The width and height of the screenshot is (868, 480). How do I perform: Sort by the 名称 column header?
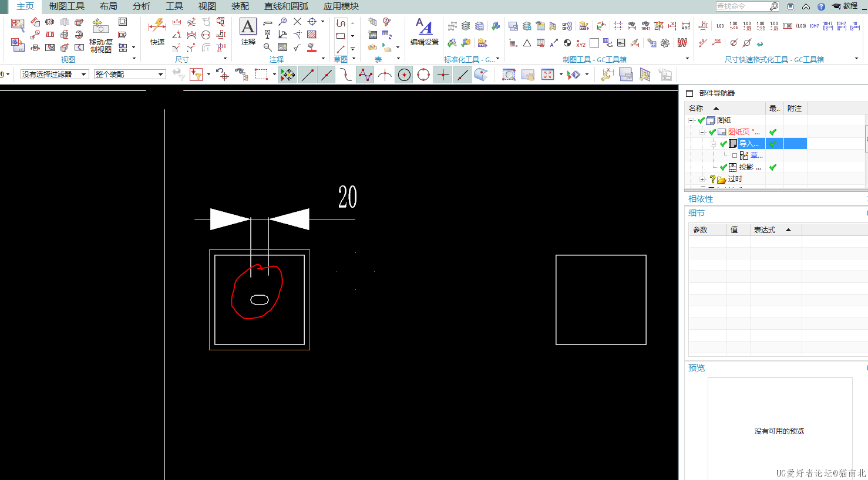tap(725, 109)
